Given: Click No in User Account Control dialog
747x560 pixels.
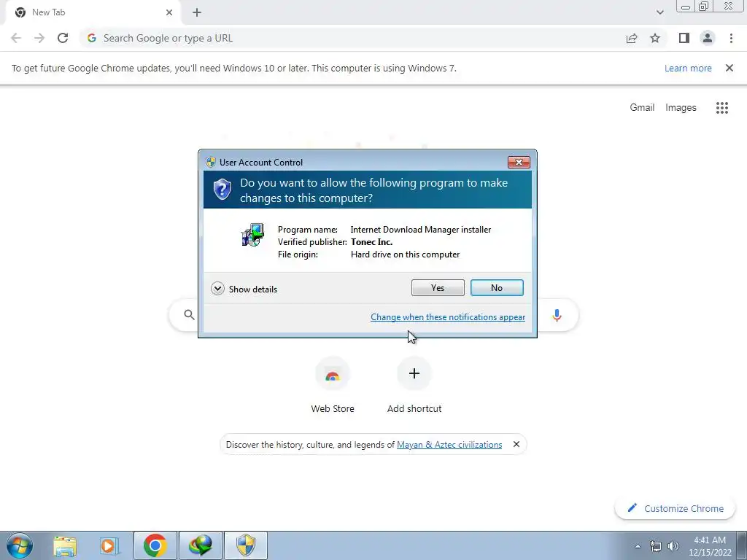Looking at the screenshot, I should [496, 287].
